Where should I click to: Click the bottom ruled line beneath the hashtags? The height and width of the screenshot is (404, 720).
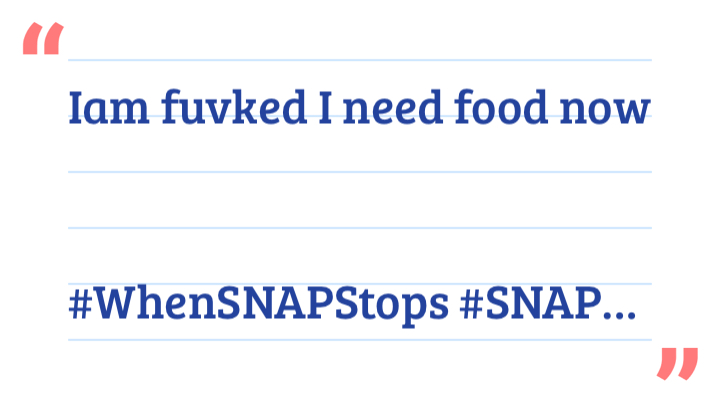[360, 340]
